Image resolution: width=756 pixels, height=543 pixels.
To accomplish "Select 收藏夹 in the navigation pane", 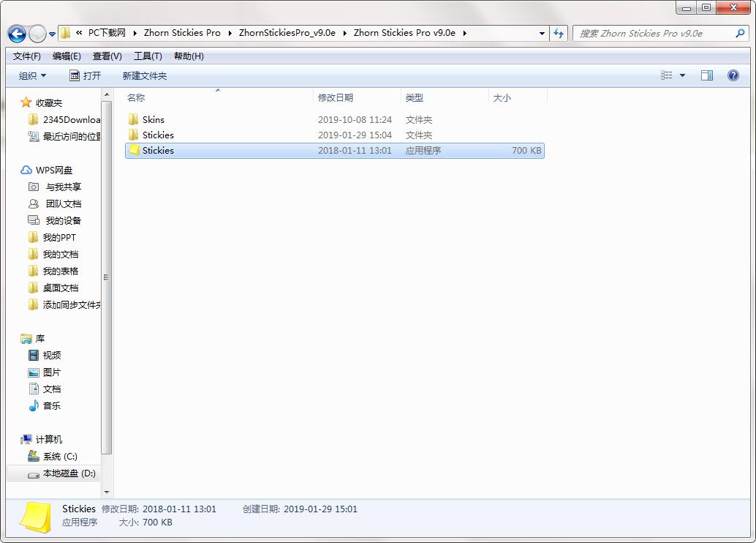I will (49, 102).
